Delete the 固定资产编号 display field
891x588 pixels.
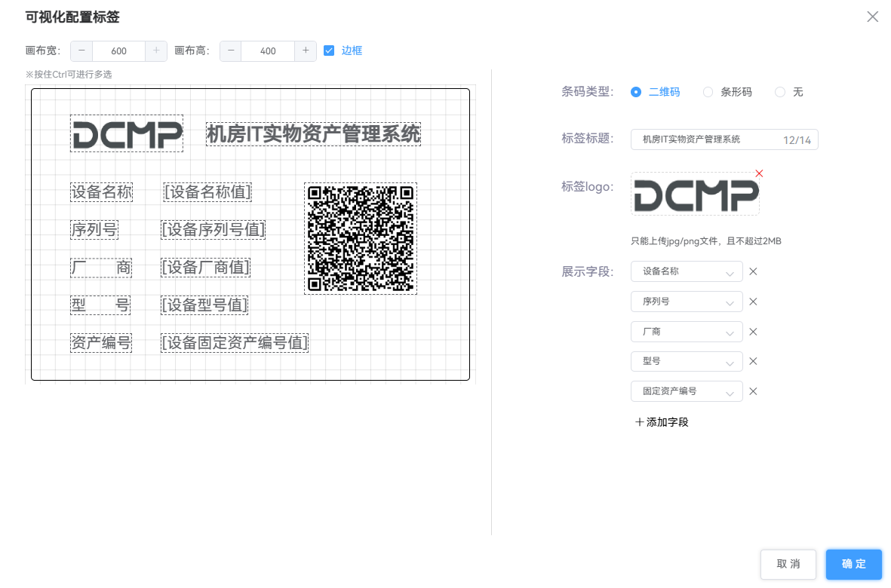click(x=753, y=391)
